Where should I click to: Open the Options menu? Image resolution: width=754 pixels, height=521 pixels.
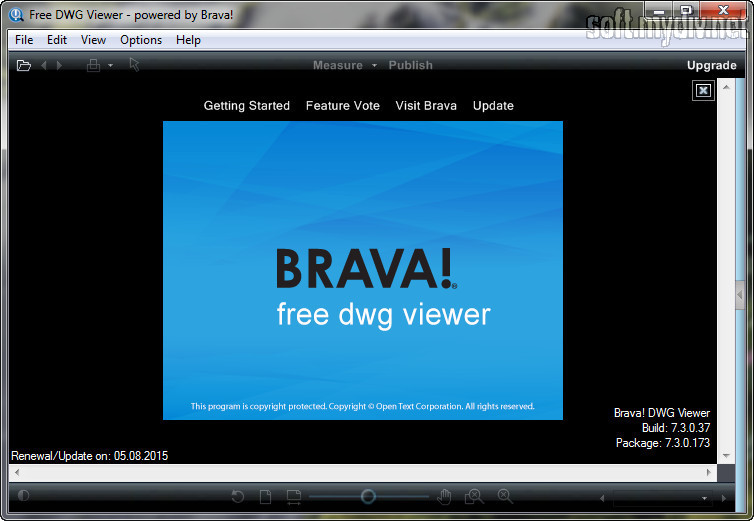tap(141, 40)
